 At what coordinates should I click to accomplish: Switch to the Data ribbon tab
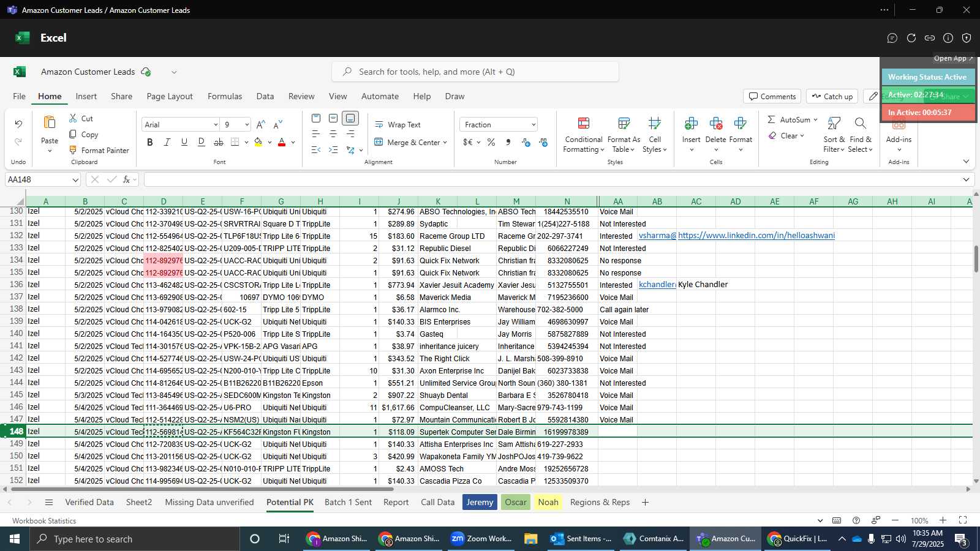265,96
